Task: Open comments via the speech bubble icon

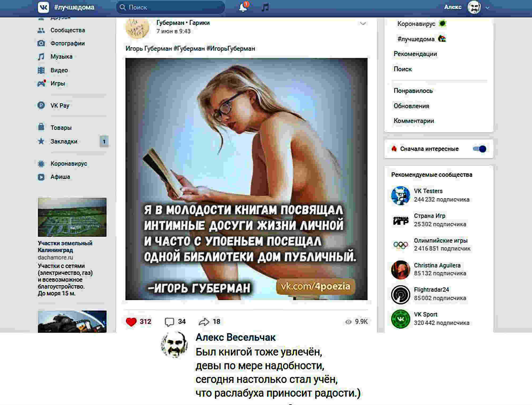Action: click(x=169, y=322)
